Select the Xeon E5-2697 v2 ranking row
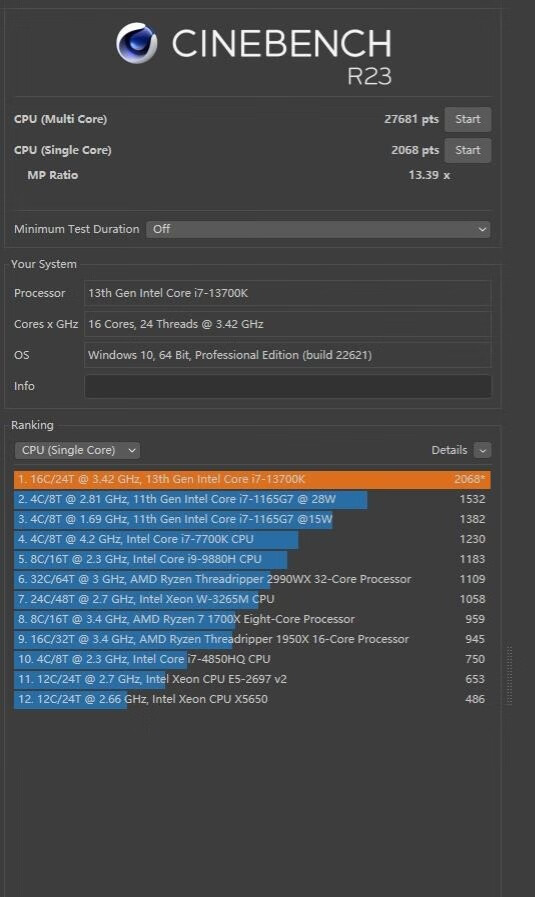This screenshot has height=897, width=535. pyautogui.click(x=252, y=680)
